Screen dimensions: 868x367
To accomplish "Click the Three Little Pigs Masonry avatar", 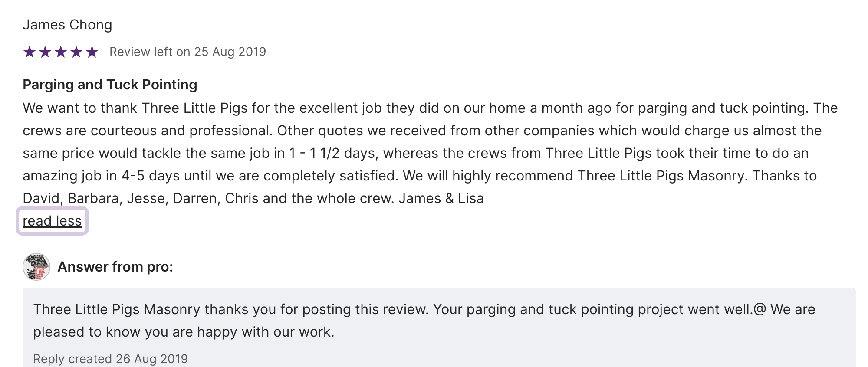I will pos(36,267).
